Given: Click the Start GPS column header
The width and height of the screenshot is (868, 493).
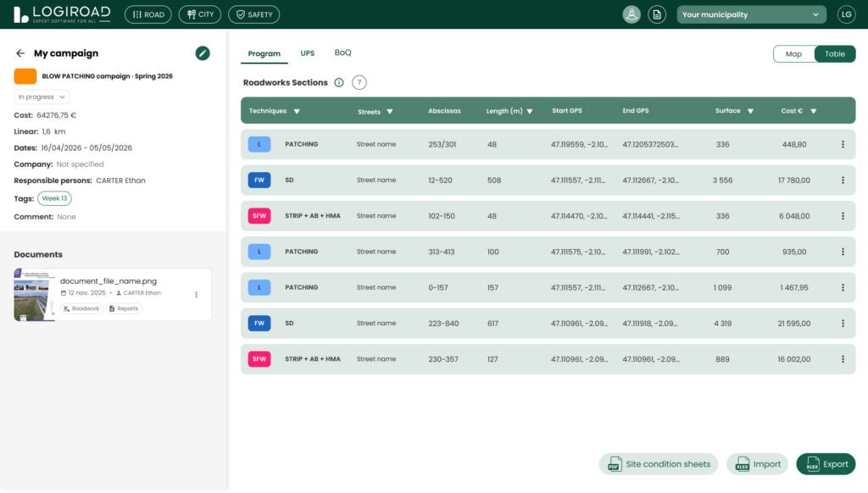Looking at the screenshot, I should click(x=567, y=111).
